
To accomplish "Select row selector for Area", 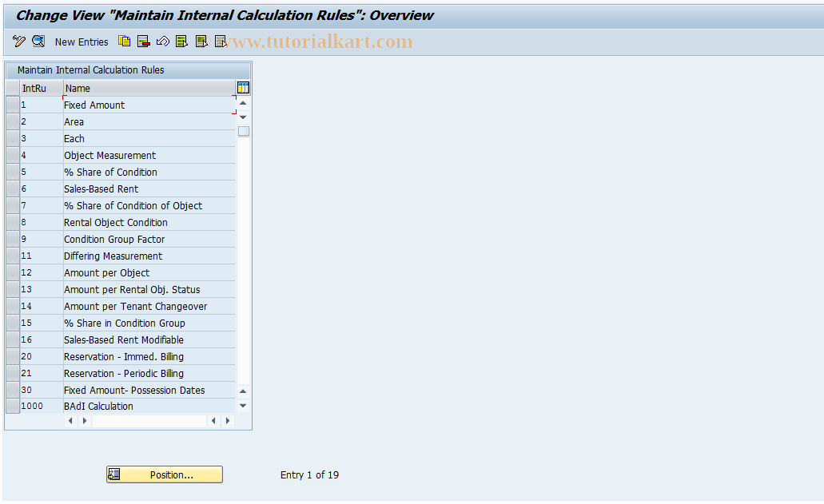I will (13, 121).
